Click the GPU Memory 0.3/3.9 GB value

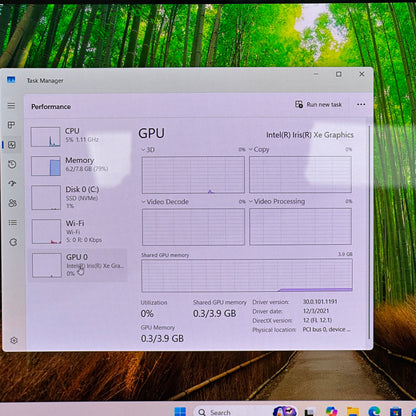pos(162,338)
